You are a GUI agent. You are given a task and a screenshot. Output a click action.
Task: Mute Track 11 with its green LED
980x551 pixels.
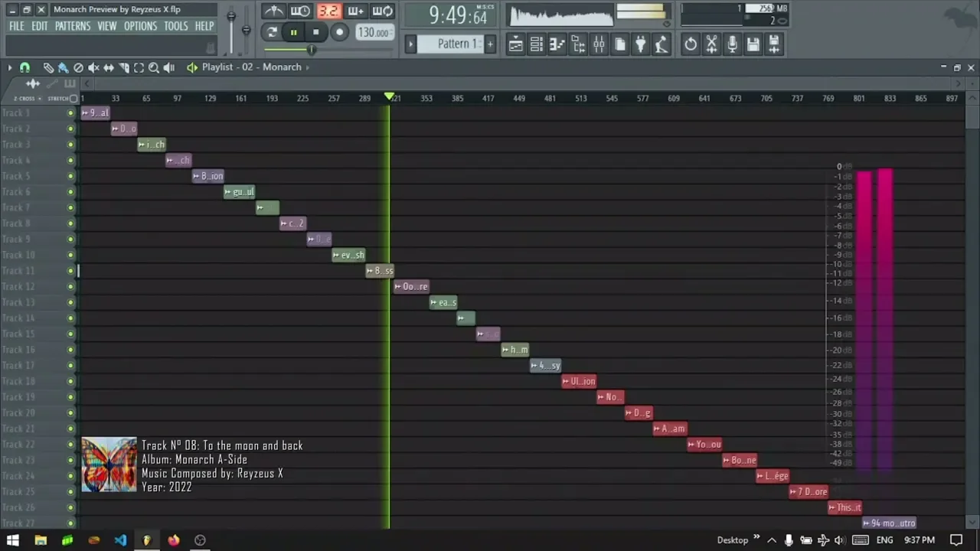[70, 271]
